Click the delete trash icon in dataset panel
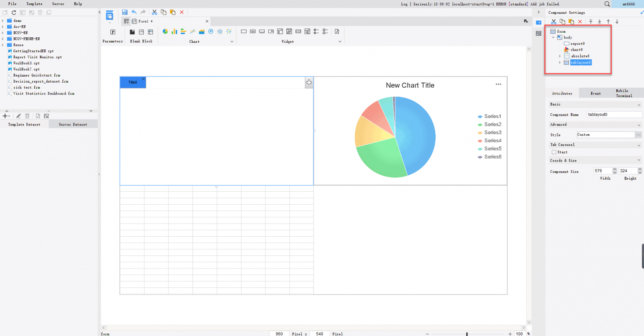Viewport: 644px width, 336px height. coord(27,116)
